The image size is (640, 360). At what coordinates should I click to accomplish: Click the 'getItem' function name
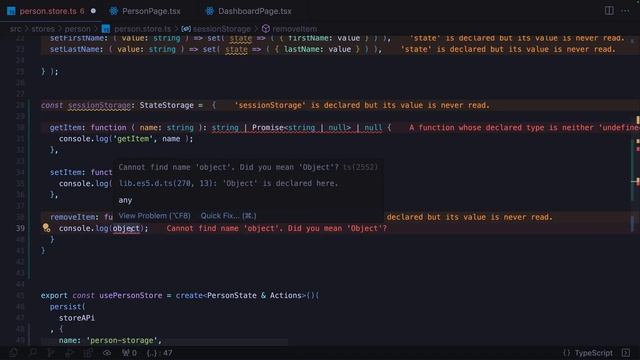pyautogui.click(x=66, y=128)
